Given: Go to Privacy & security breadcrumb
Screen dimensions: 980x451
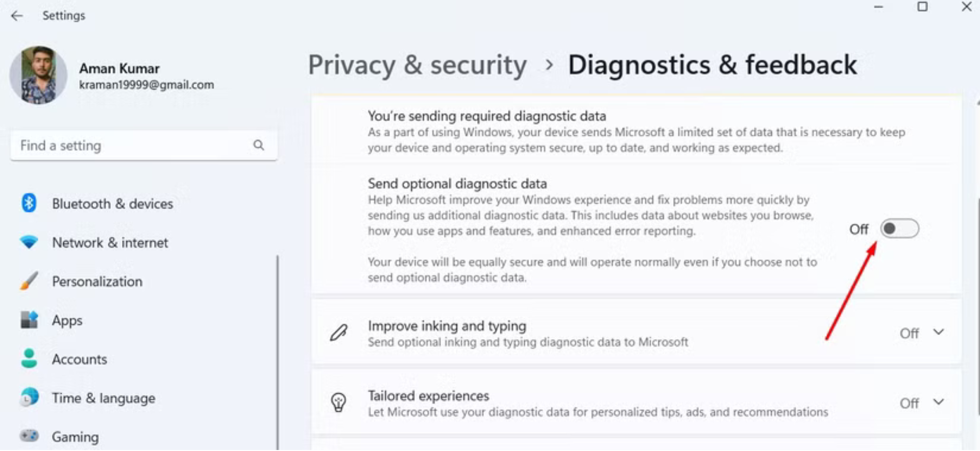Looking at the screenshot, I should click(417, 65).
